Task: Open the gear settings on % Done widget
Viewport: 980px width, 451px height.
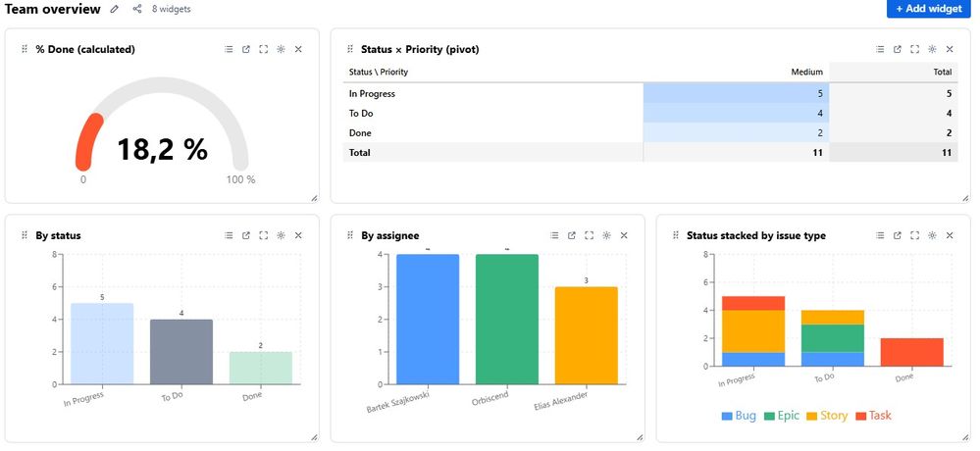Action: coord(281,49)
